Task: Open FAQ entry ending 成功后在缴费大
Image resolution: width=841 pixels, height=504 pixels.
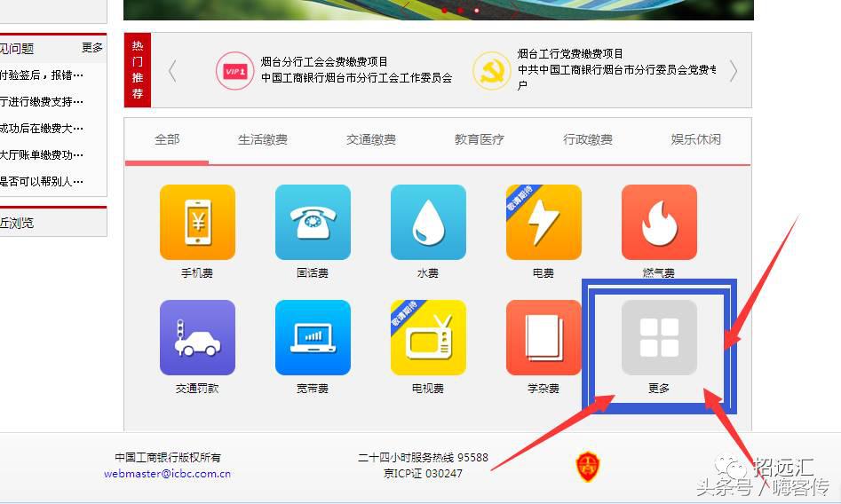Action: (x=42, y=128)
